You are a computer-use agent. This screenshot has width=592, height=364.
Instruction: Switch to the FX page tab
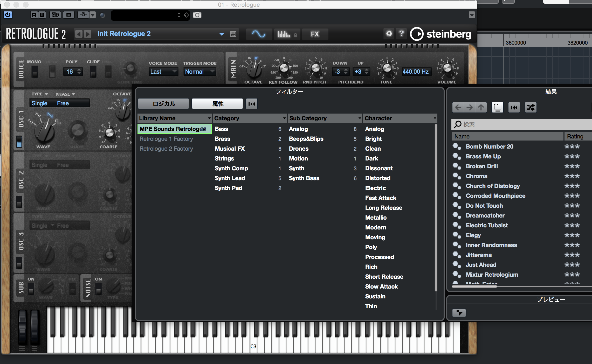pyautogui.click(x=315, y=34)
